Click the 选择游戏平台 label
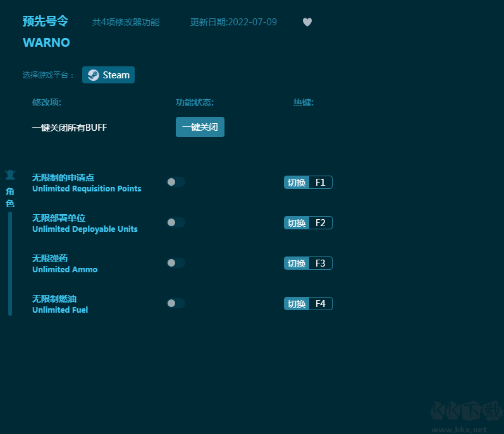The height and width of the screenshot is (434, 504). pos(48,75)
